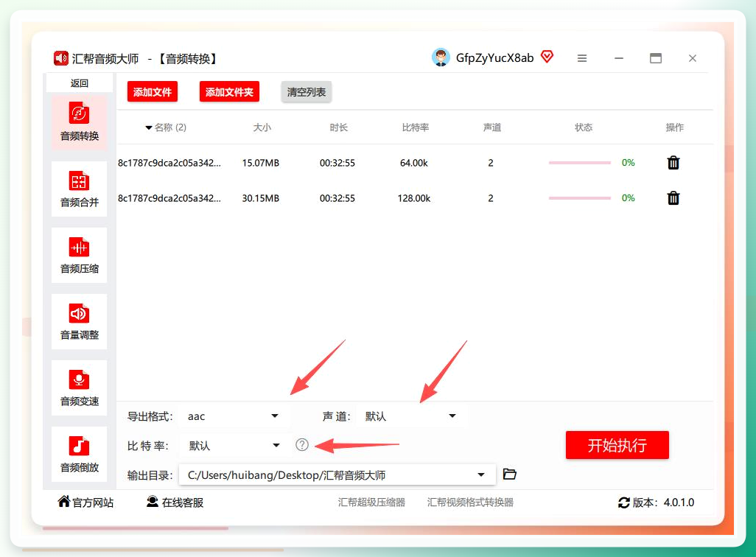Click progress bar of 64.00k file
The image size is (756, 557).
click(x=580, y=163)
